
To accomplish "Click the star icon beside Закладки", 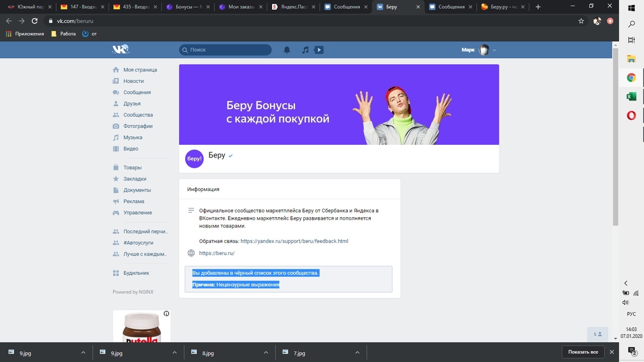I will coord(116,179).
